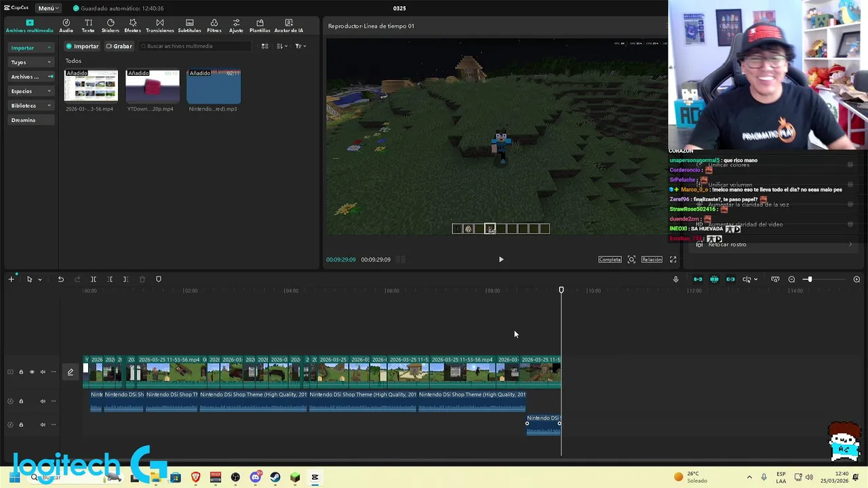Delete selected clip with trash icon
Image resolution: width=868 pixels, height=488 pixels.
click(x=142, y=279)
